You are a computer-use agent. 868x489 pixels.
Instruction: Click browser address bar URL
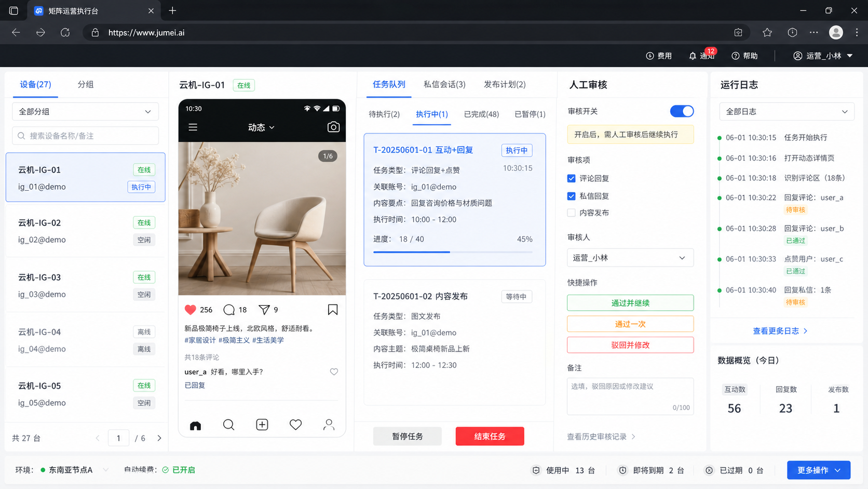[146, 32]
